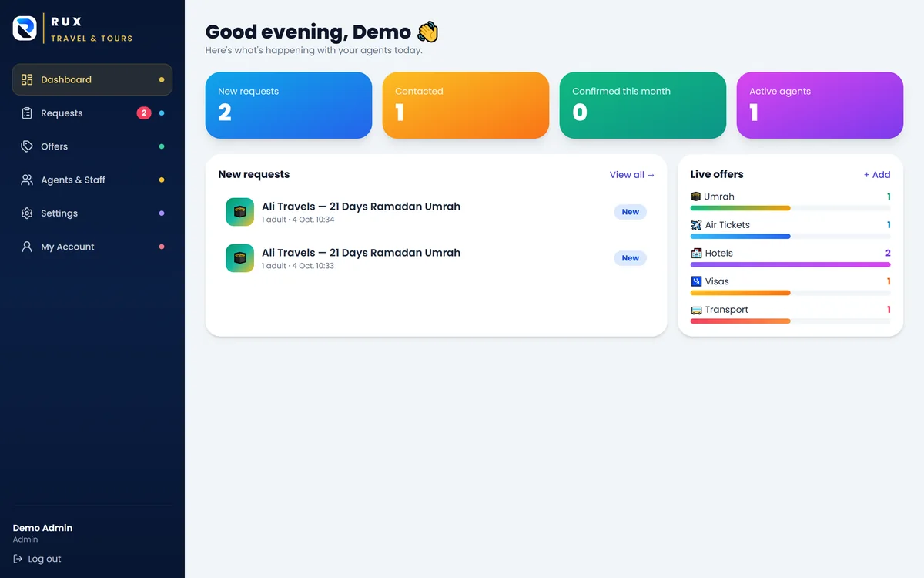Click View all new requests link
Screen dimensions: 924x578
(632, 175)
